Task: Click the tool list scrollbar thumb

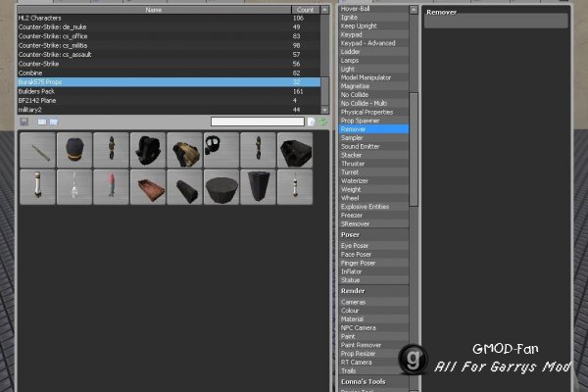Action: click(414, 149)
